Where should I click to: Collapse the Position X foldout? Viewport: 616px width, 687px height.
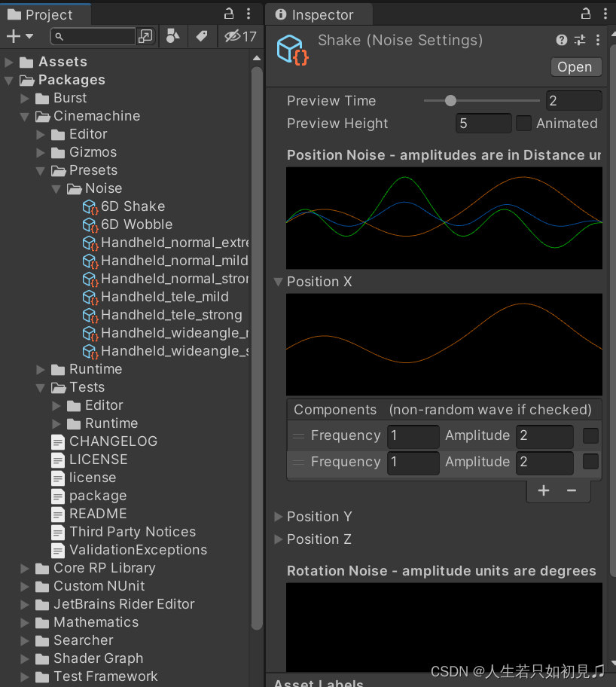pyautogui.click(x=278, y=282)
